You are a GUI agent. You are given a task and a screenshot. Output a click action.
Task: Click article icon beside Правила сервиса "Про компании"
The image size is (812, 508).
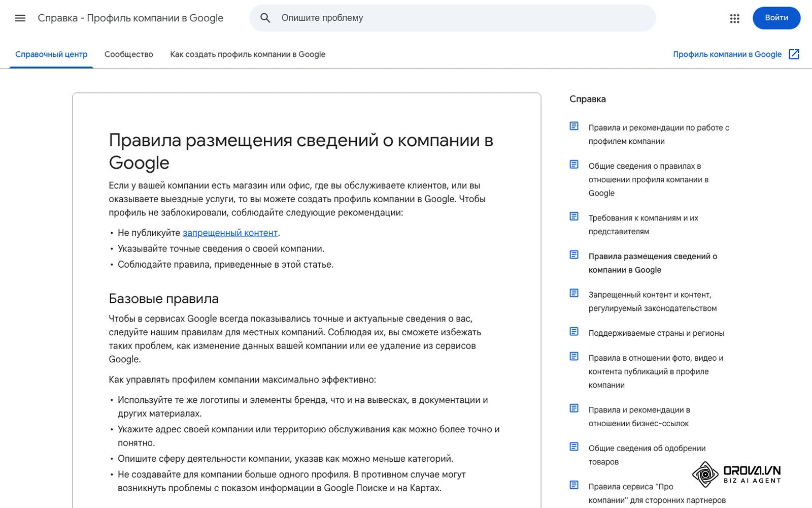(574, 485)
